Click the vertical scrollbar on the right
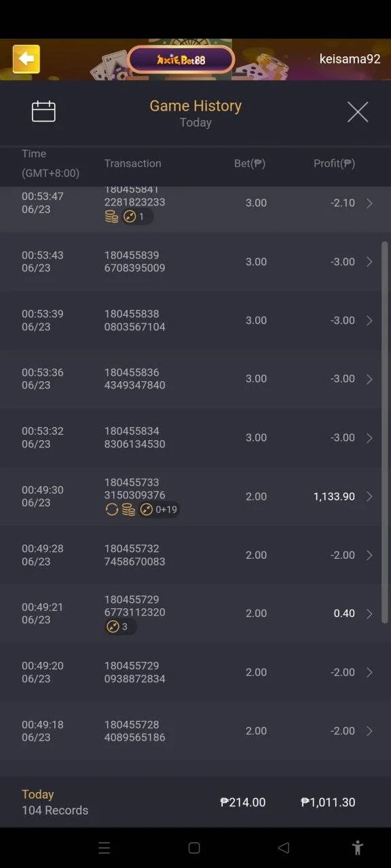 point(385,433)
